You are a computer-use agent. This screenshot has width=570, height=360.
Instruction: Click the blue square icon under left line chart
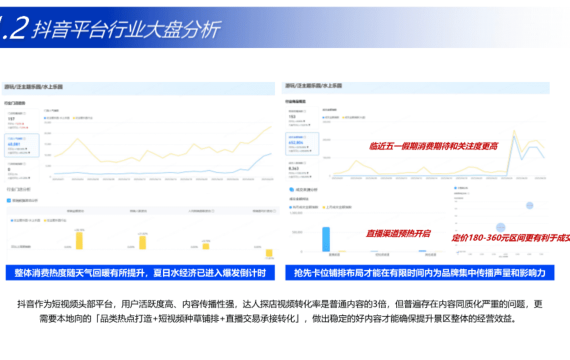pyautogui.click(x=9, y=200)
